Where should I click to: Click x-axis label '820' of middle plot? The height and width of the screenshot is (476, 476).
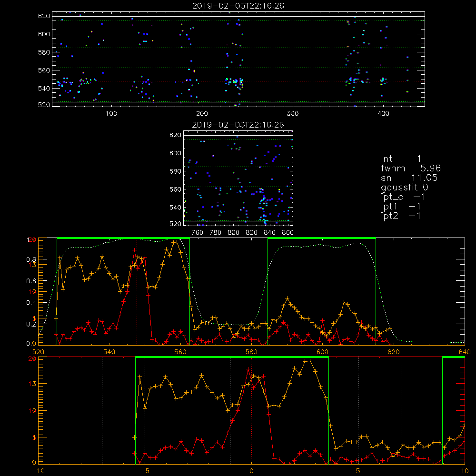[252, 233]
